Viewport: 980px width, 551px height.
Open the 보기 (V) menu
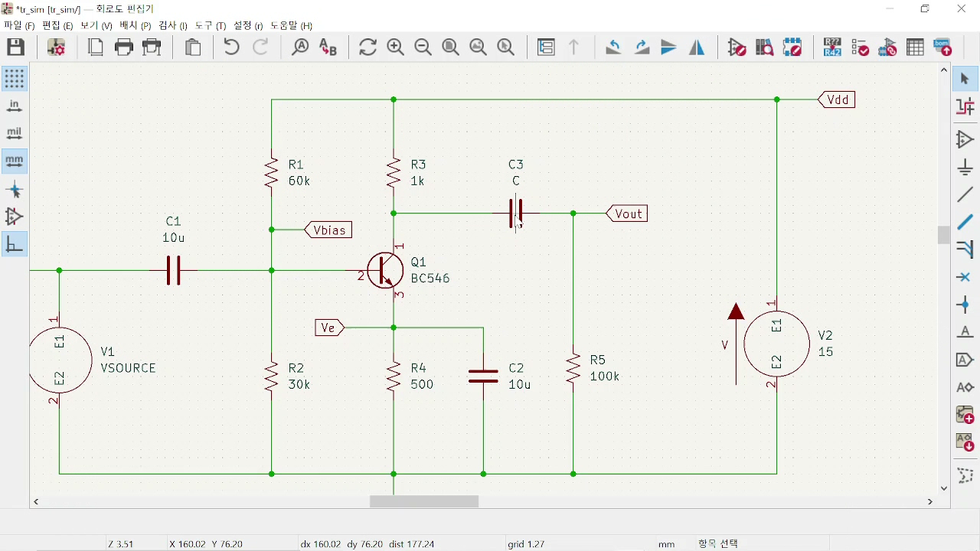pyautogui.click(x=96, y=25)
